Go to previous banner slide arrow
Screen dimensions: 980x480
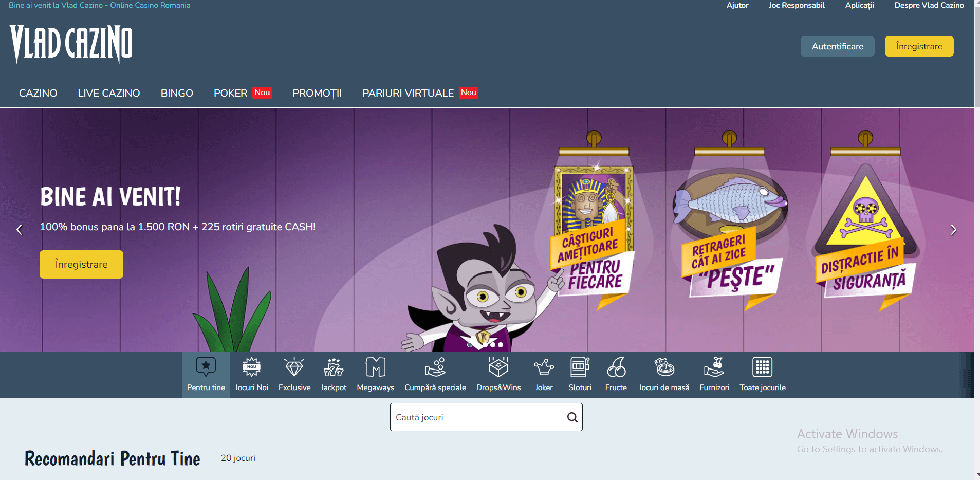[20, 230]
